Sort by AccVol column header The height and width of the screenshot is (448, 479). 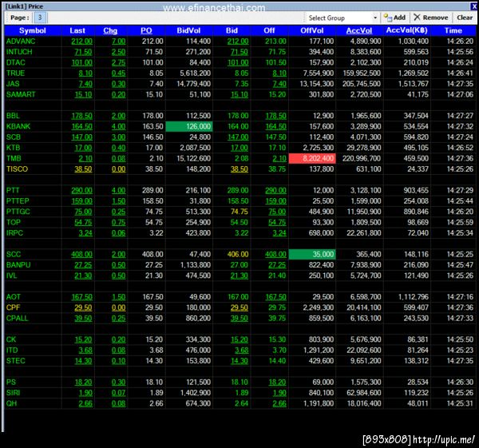tap(359, 30)
